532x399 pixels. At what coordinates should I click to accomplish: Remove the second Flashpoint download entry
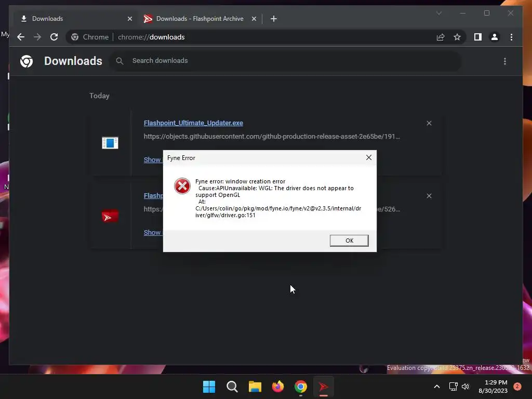point(429,196)
